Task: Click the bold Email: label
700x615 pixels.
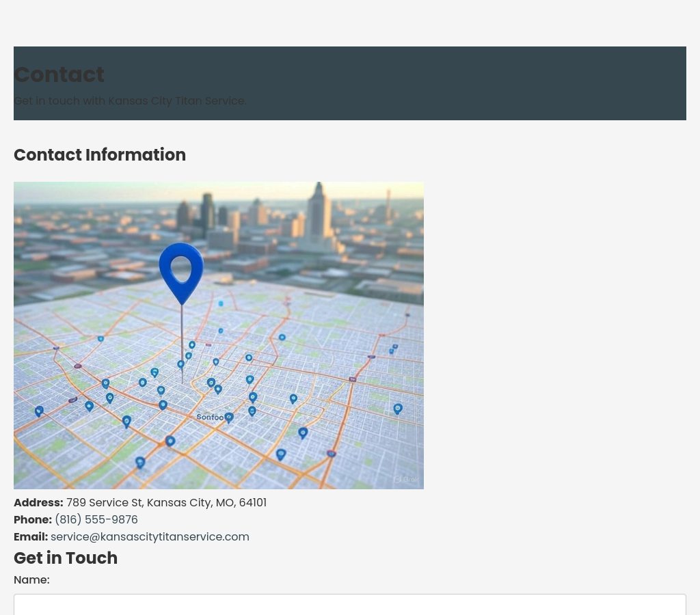Action: [x=31, y=536]
